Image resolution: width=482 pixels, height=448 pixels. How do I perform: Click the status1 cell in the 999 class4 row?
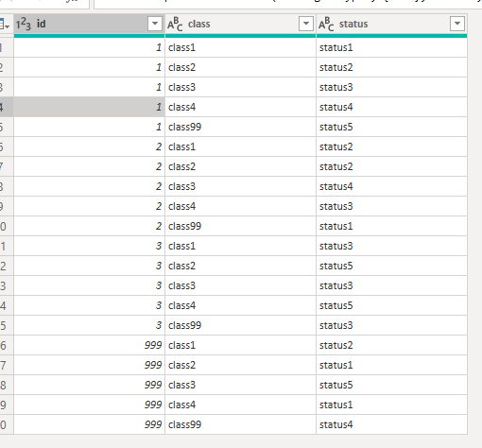(x=391, y=405)
